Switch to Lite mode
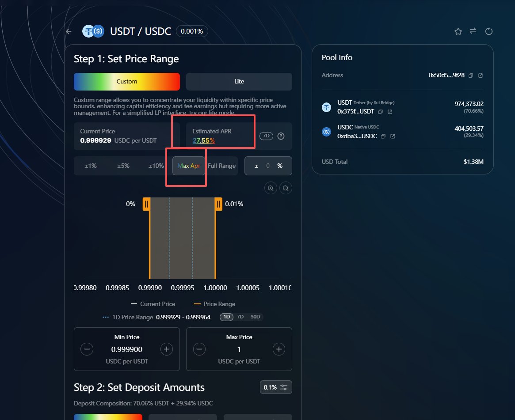This screenshot has height=420, width=515. (x=239, y=81)
